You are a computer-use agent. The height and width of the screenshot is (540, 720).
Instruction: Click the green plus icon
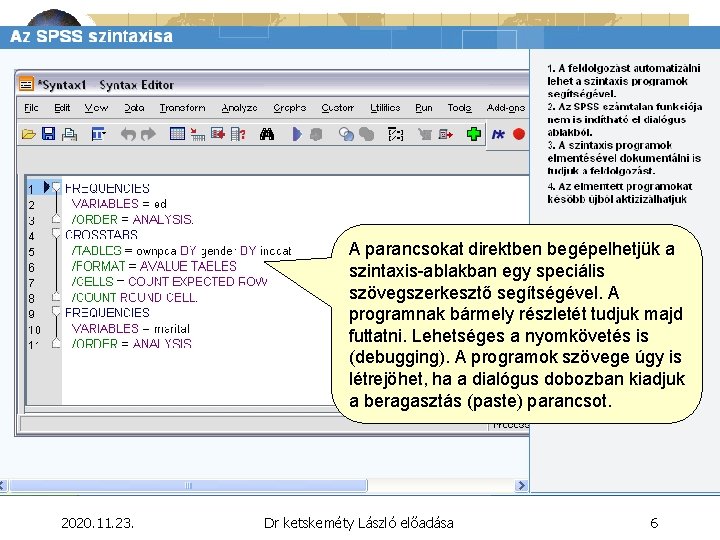(473, 134)
